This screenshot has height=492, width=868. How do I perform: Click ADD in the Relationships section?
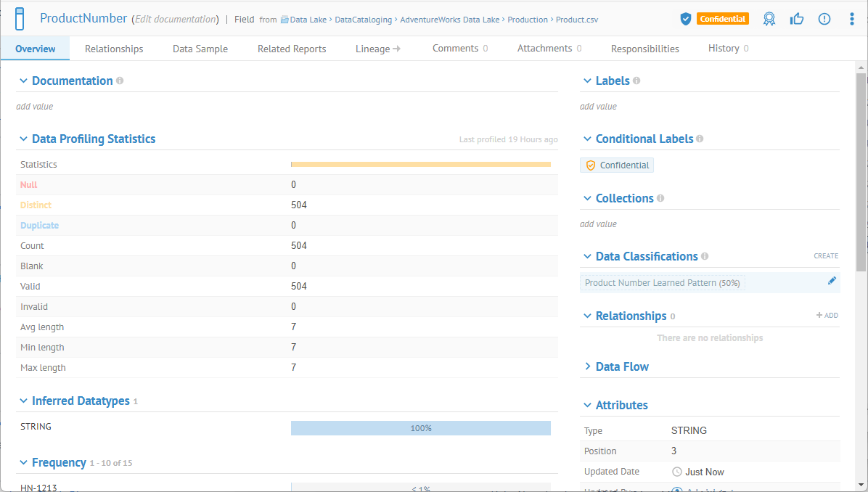tap(827, 316)
